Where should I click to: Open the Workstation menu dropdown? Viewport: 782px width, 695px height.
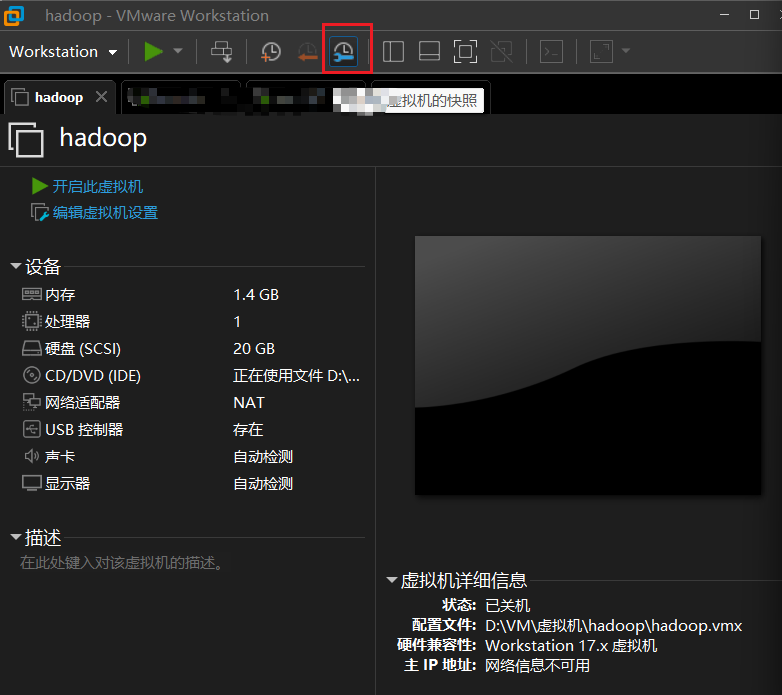pos(63,51)
